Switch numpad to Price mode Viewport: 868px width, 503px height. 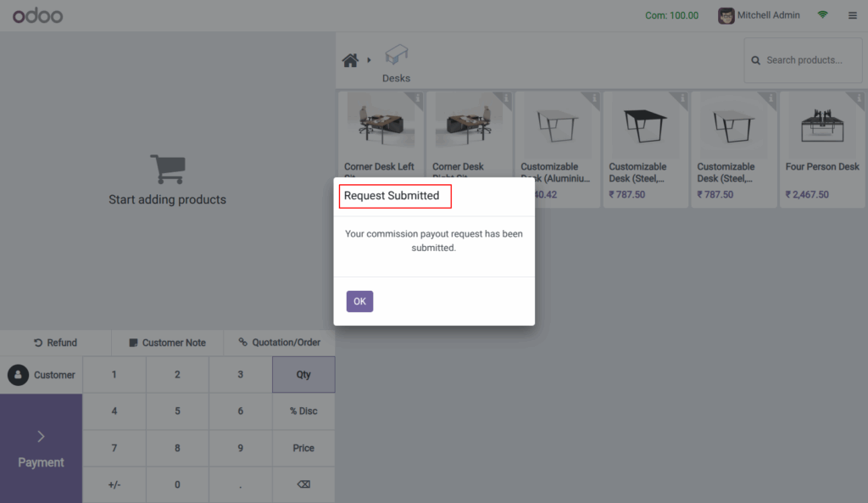(303, 448)
